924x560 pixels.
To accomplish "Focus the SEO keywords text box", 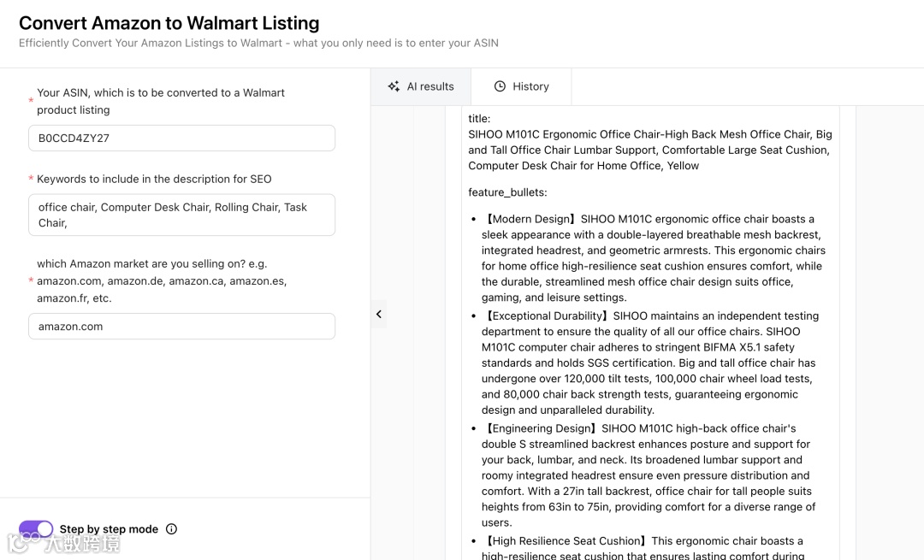I will [x=181, y=215].
